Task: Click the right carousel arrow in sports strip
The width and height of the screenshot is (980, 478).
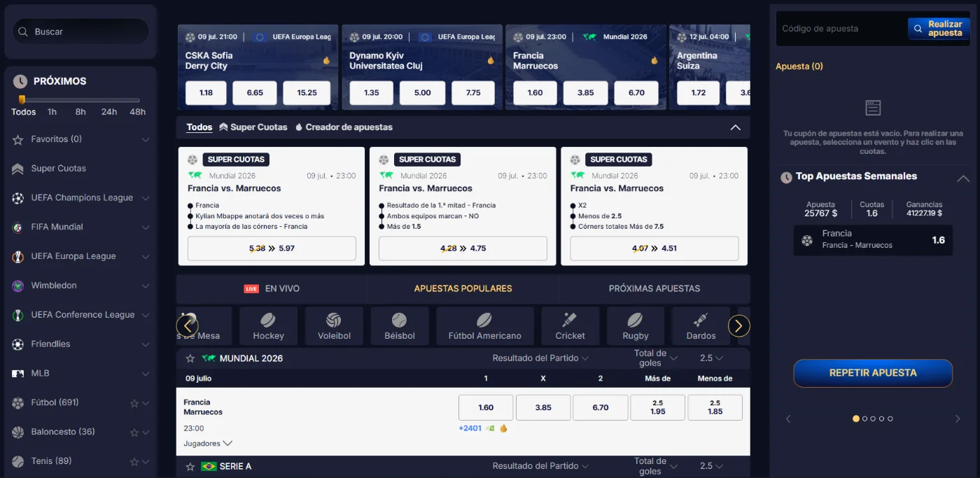Action: pyautogui.click(x=739, y=325)
